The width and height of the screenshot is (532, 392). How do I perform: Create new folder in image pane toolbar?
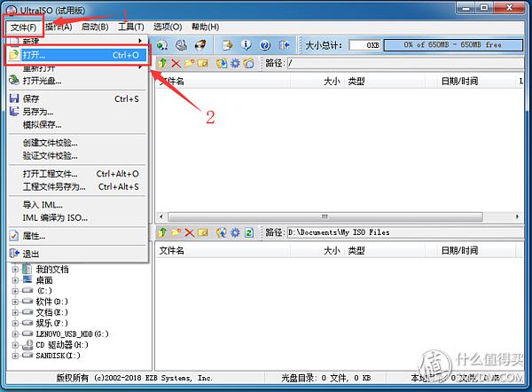pos(189,63)
